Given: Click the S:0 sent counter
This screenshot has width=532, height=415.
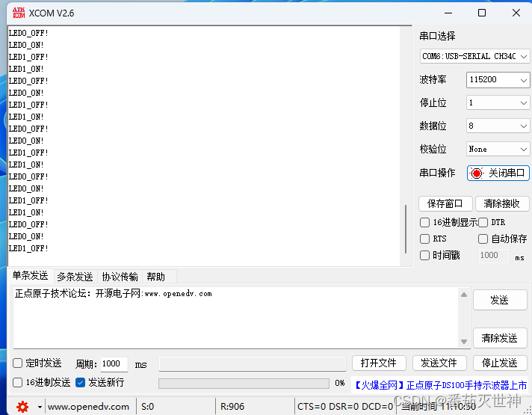Looking at the screenshot, I should point(148,407).
